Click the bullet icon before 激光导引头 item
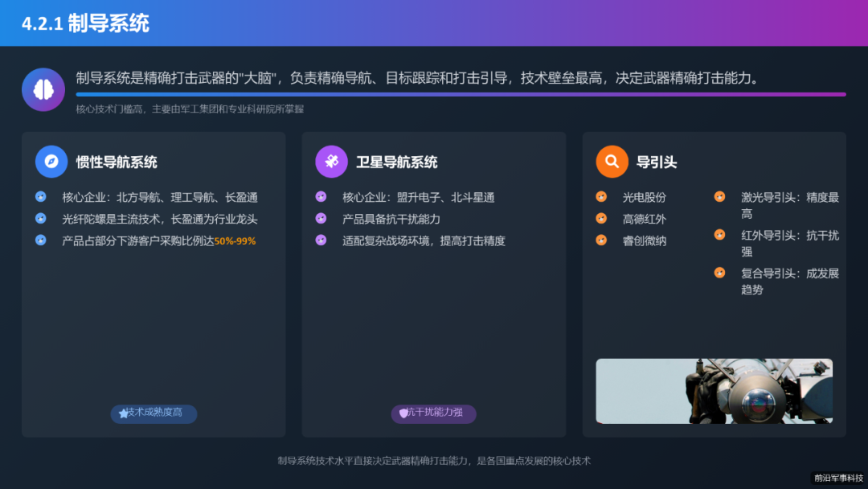 pos(719,196)
